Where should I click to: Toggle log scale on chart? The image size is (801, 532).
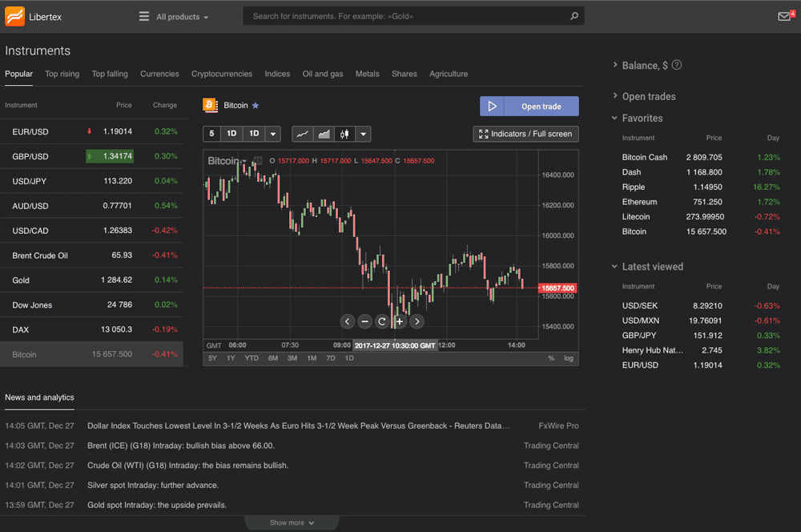569,358
